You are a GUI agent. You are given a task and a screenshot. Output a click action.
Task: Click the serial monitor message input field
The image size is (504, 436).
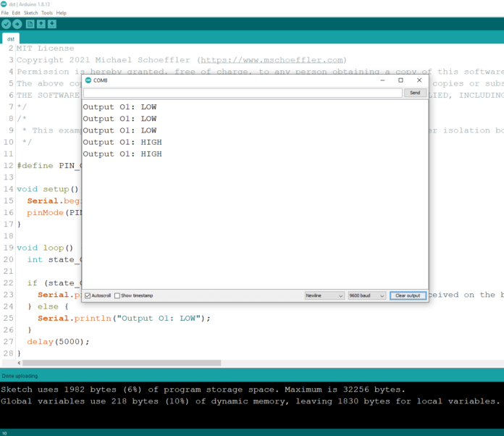click(243, 93)
